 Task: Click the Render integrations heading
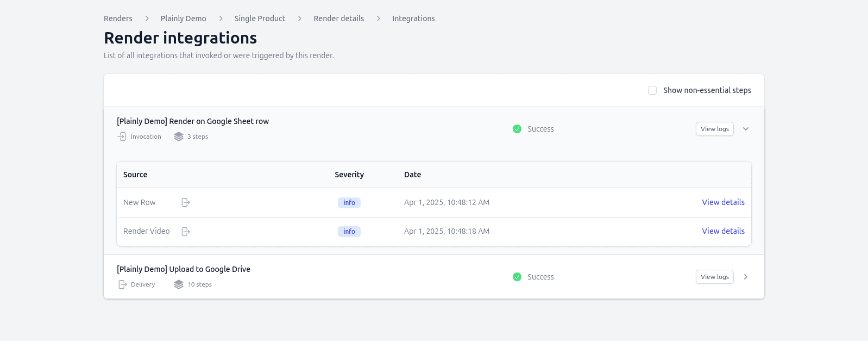click(x=180, y=38)
